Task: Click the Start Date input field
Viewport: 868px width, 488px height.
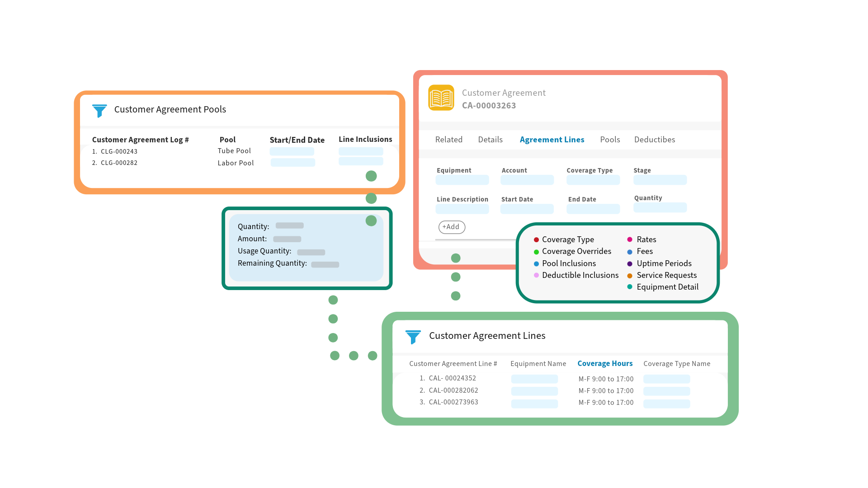Action: click(x=527, y=209)
